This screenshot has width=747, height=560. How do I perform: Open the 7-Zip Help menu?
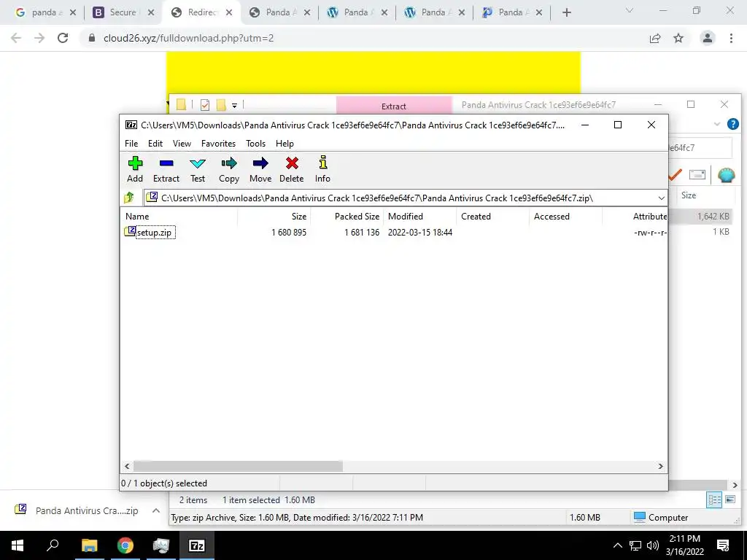click(x=285, y=144)
